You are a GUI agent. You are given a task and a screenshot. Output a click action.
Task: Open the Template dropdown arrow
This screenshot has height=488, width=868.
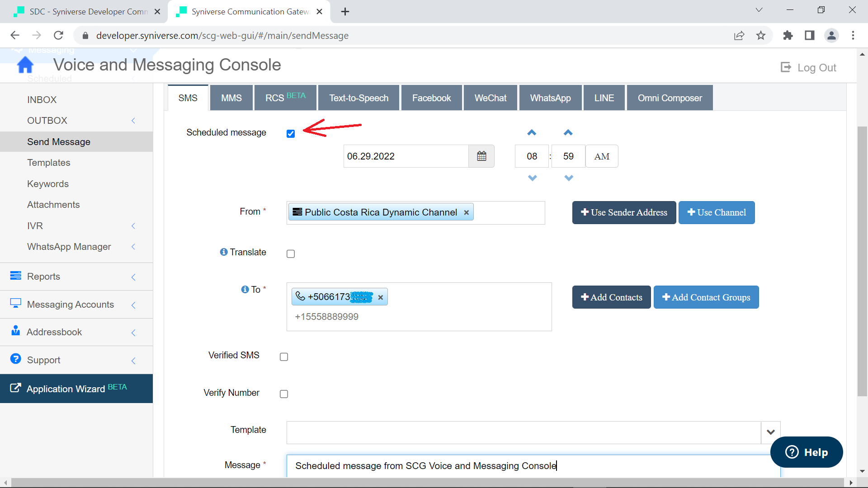771,432
